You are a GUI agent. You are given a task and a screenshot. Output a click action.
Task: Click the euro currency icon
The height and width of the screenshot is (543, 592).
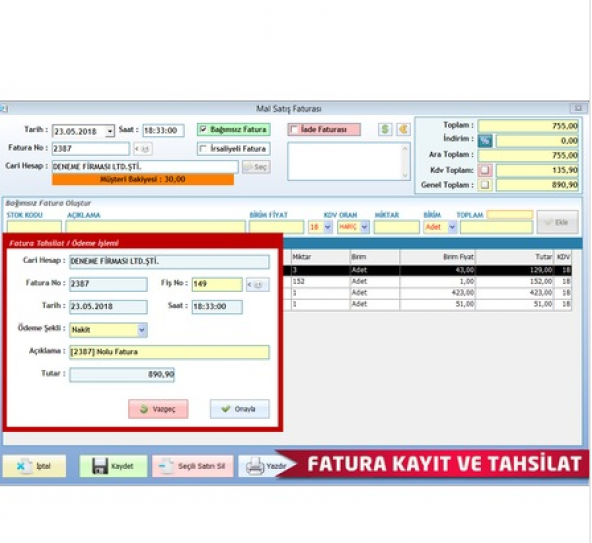click(403, 130)
